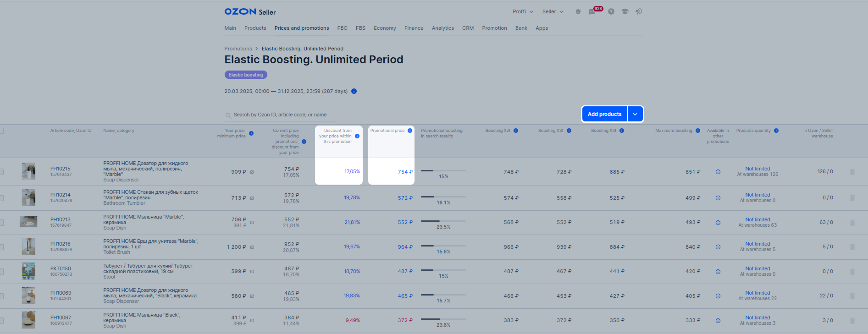This screenshot has width=868, height=334.
Task: Switch to the Economy tab
Action: coord(385,28)
